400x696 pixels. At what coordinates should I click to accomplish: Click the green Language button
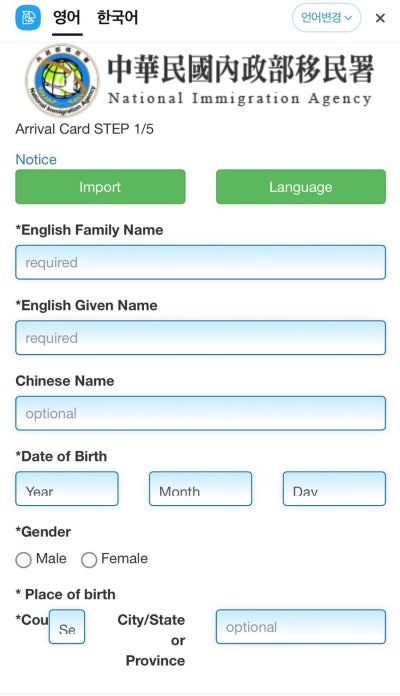301,187
